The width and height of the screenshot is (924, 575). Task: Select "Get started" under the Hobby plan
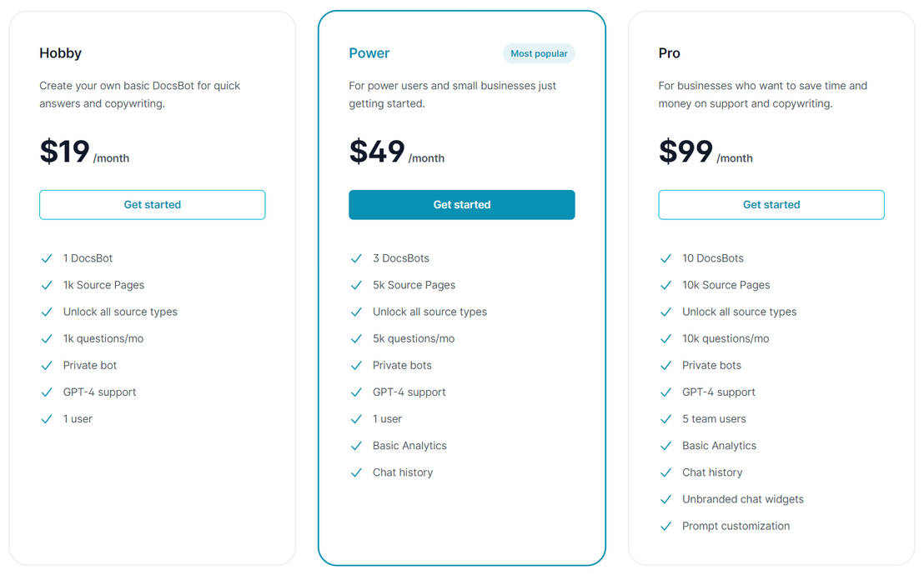pyautogui.click(x=152, y=204)
